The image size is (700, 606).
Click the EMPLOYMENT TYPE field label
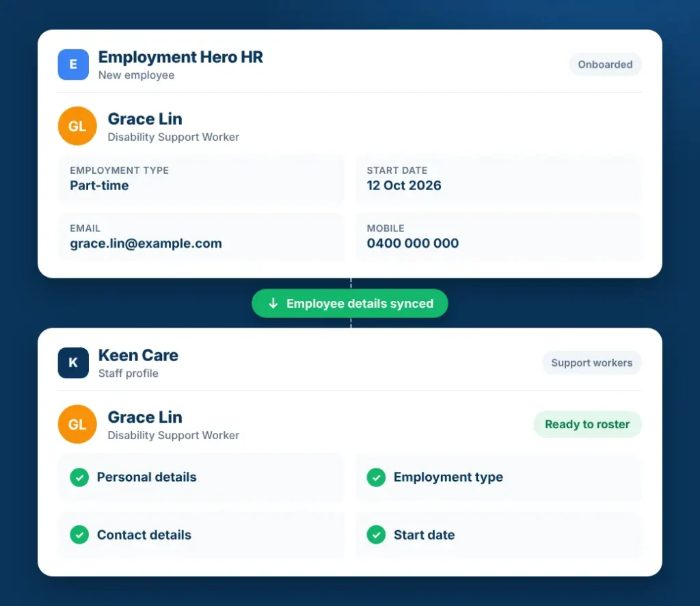point(119,170)
